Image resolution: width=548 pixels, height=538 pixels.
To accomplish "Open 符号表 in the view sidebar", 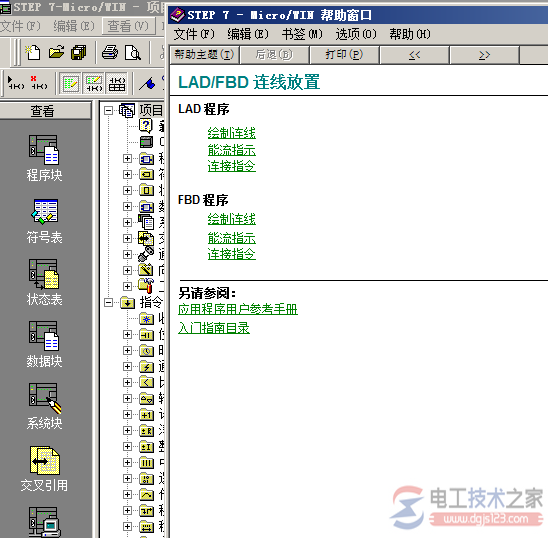I will click(x=44, y=222).
